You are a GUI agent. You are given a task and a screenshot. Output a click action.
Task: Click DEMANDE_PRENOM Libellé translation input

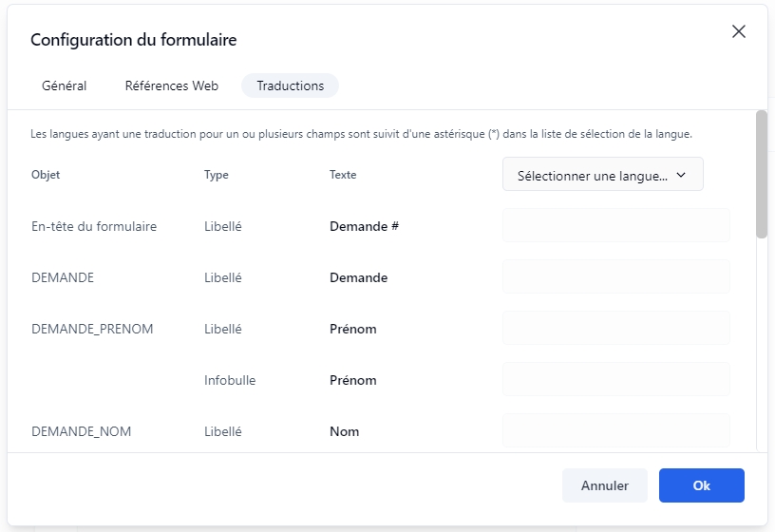[615, 329]
